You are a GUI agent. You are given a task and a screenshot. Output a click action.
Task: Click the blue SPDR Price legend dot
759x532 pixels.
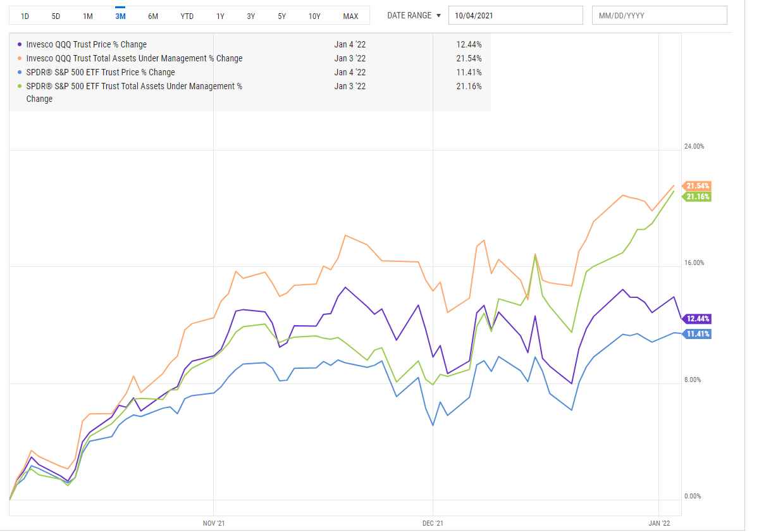point(21,73)
